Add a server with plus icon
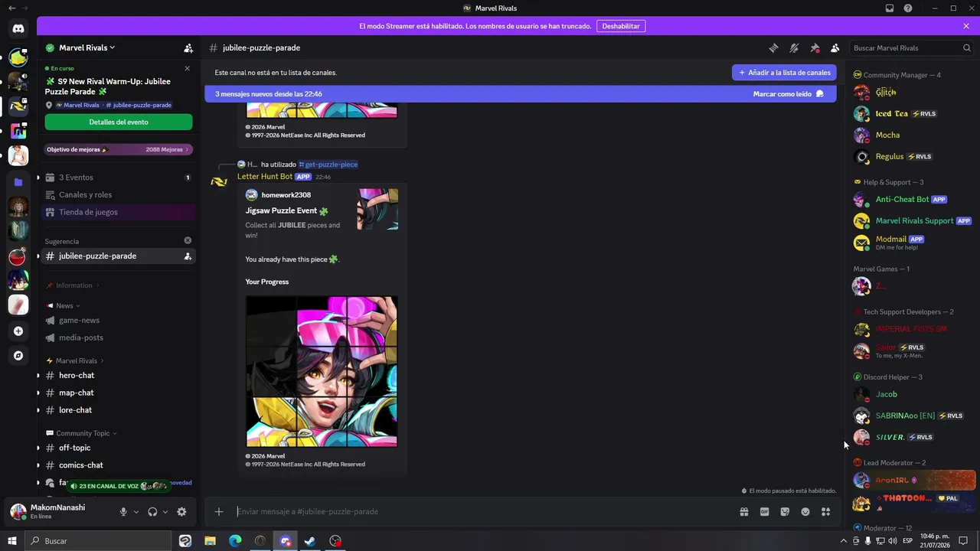The image size is (980, 551). point(18,331)
